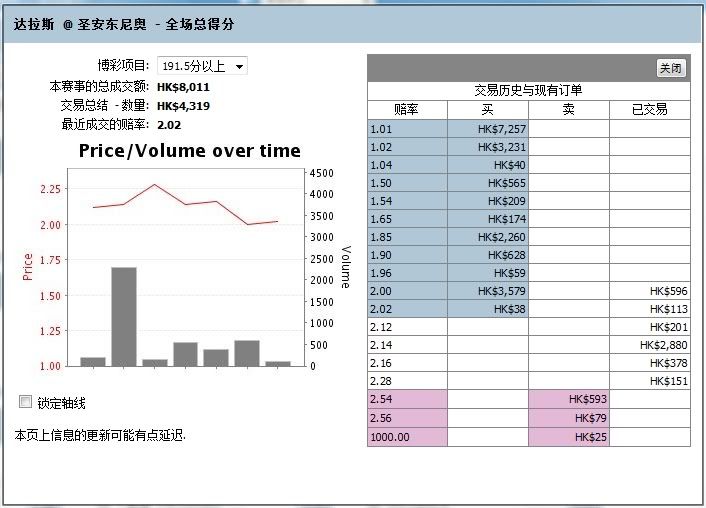Select the buy order HK$3,231 cell
The image size is (706, 508).
pyautogui.click(x=488, y=147)
